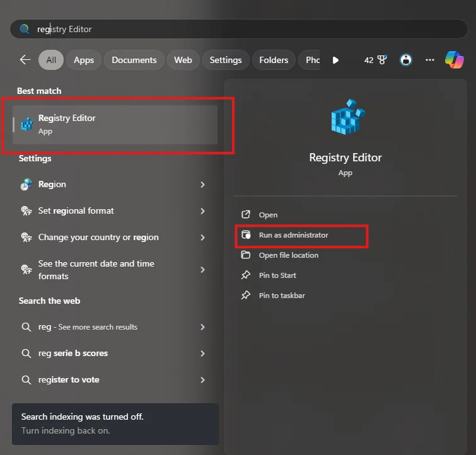Click the large Registry Editor cube icon
Image resolution: width=476 pixels, height=455 pixels.
(x=347, y=117)
